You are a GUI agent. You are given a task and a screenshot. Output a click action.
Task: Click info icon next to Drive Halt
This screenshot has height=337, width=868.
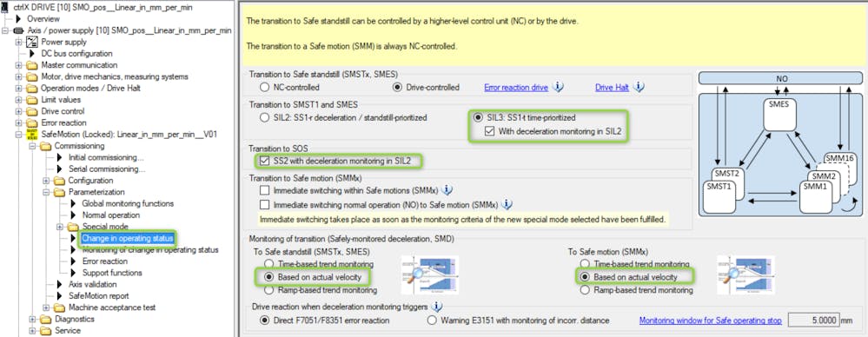(x=639, y=87)
